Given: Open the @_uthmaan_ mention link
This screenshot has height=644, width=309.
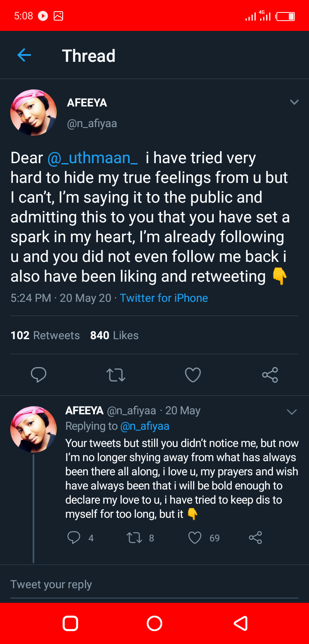Looking at the screenshot, I should coord(93,158).
